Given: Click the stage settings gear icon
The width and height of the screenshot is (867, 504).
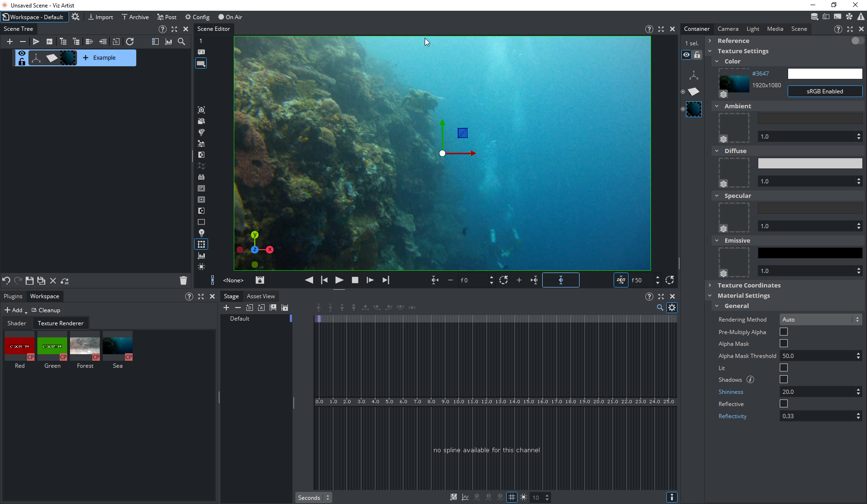Looking at the screenshot, I should pos(672,308).
